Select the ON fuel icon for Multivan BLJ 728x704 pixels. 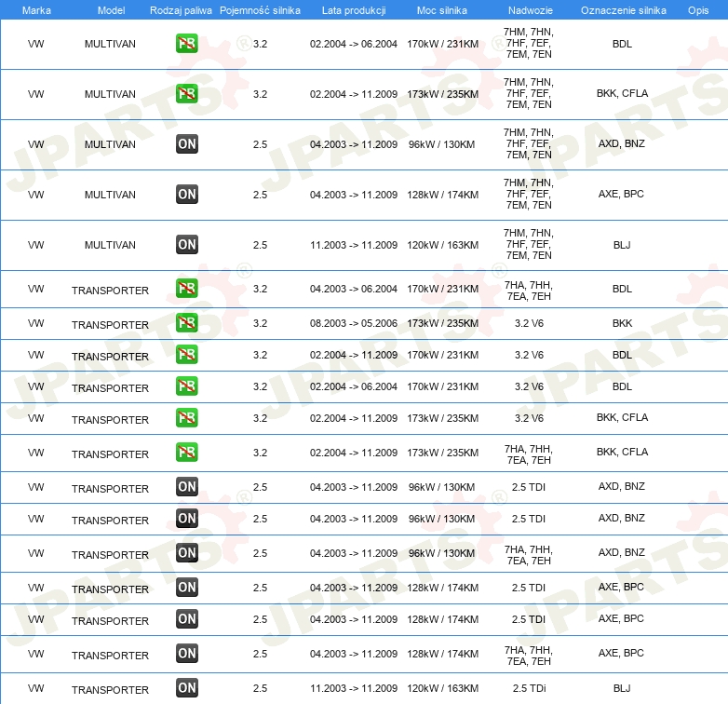(x=186, y=245)
